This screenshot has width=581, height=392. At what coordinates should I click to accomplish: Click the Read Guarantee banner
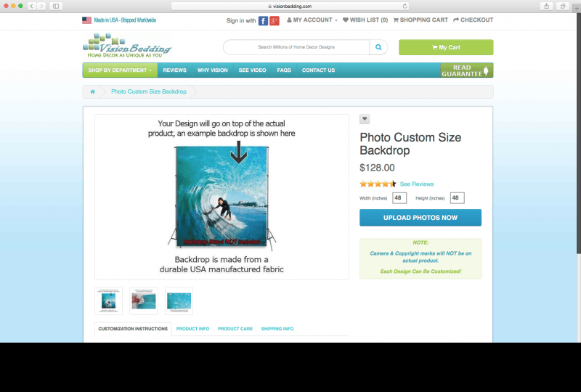tap(466, 70)
